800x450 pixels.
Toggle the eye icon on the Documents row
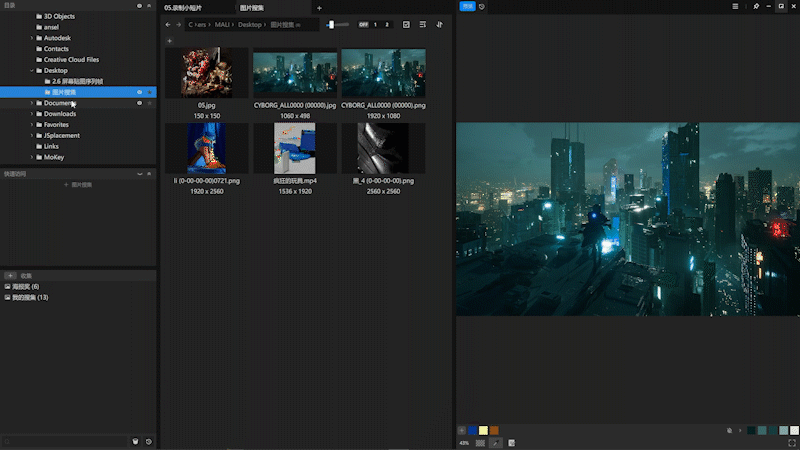(x=139, y=103)
